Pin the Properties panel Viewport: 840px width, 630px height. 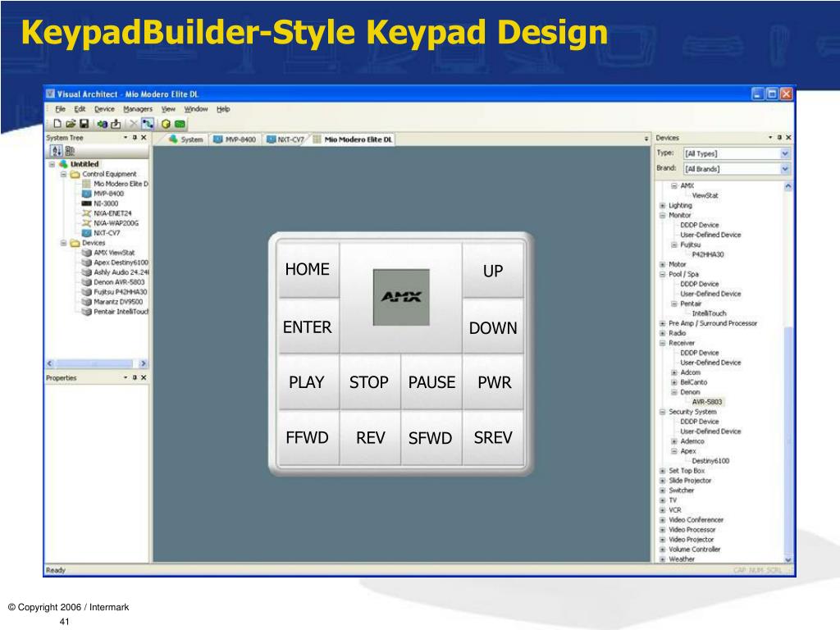pos(135,377)
